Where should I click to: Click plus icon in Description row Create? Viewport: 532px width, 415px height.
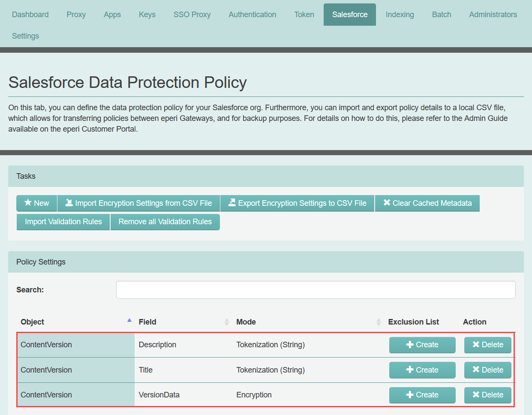[410, 345]
